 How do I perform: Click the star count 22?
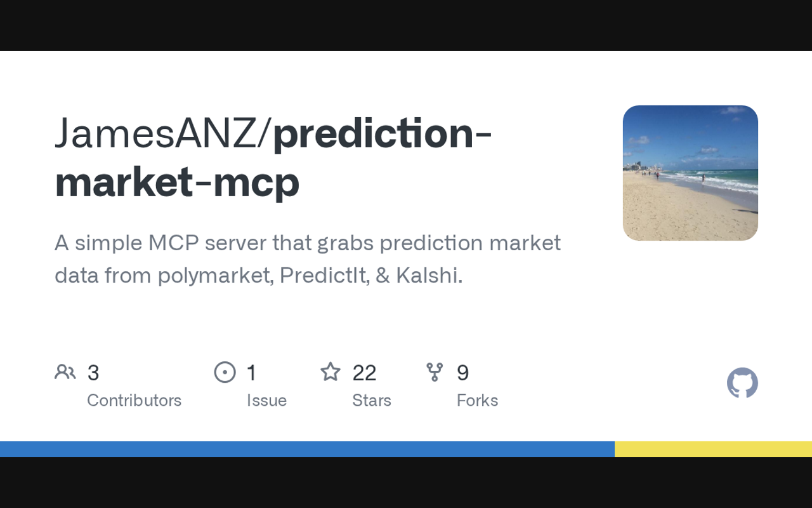pos(364,373)
